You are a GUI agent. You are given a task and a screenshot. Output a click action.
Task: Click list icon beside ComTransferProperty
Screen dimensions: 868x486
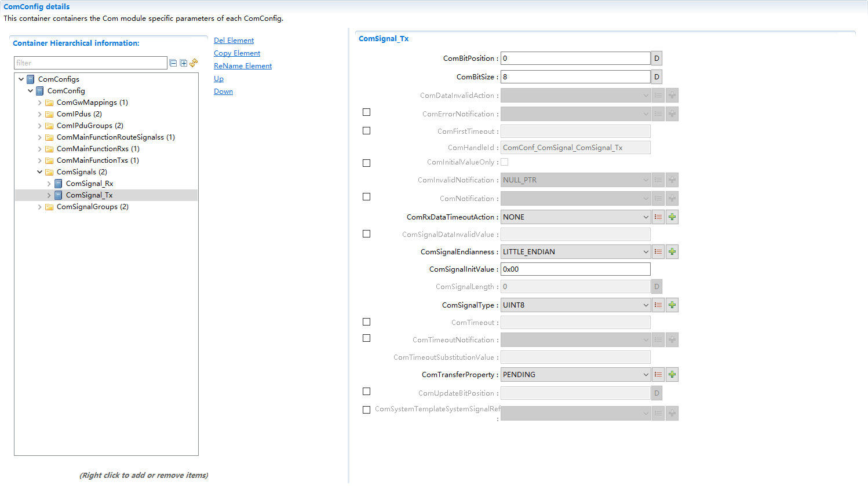pyautogui.click(x=658, y=375)
